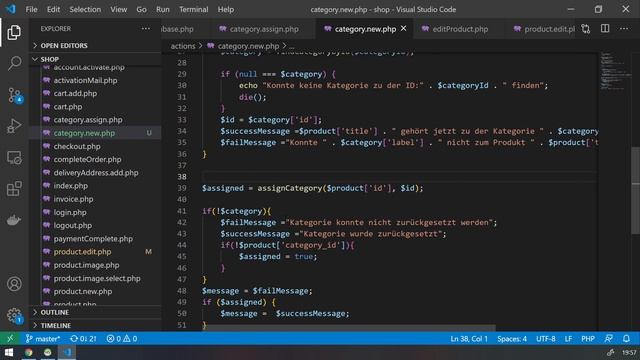Open the Source Control view icon
The image size is (640, 360).
click(x=15, y=95)
